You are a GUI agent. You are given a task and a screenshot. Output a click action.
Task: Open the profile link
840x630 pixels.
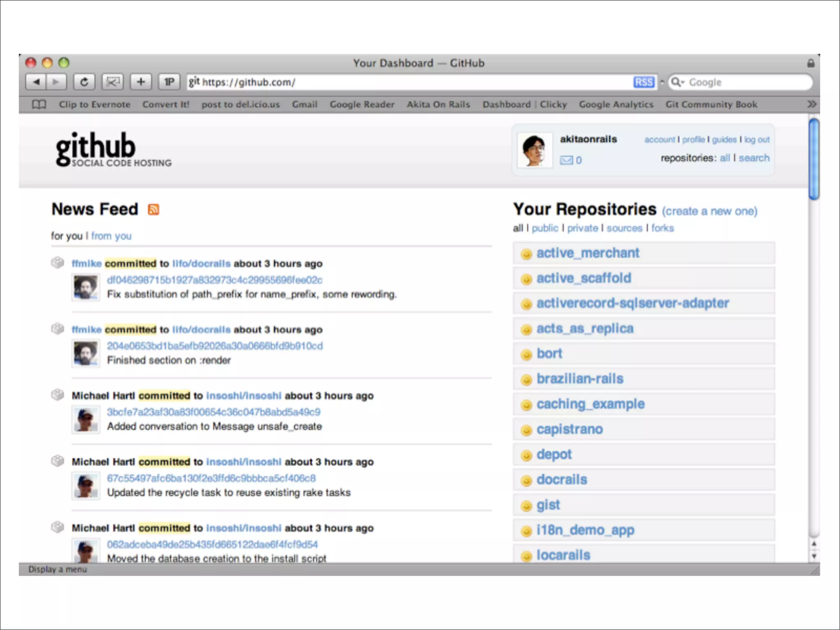[x=693, y=139]
